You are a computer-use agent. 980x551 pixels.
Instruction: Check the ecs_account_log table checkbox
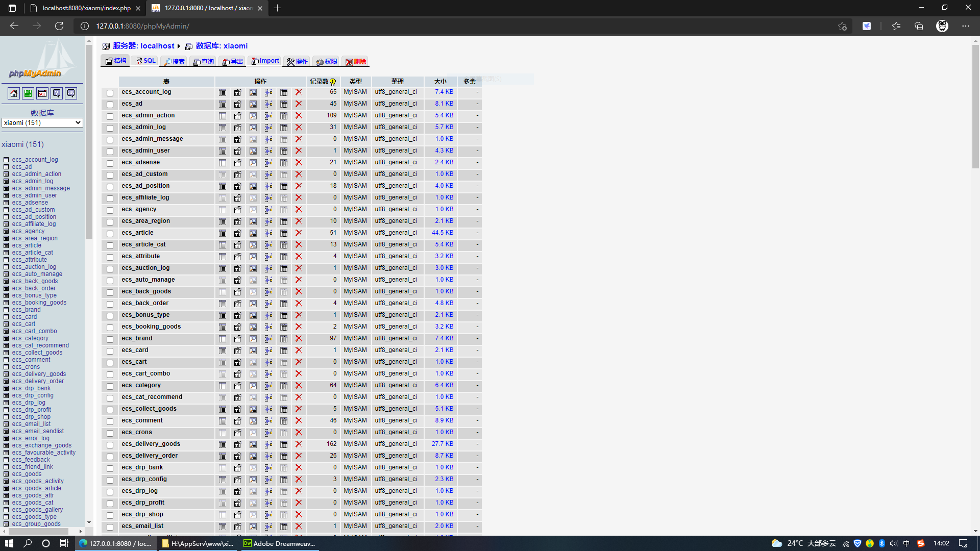pos(110,93)
